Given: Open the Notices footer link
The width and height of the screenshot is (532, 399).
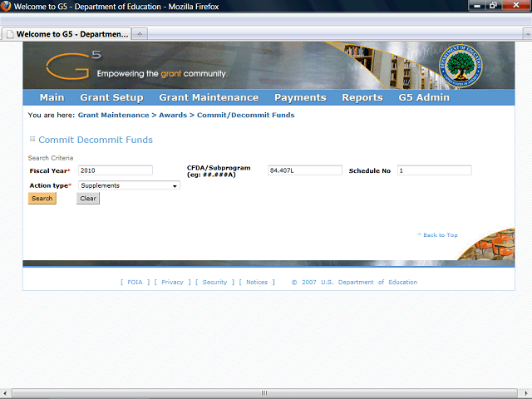Looking at the screenshot, I should point(257,282).
